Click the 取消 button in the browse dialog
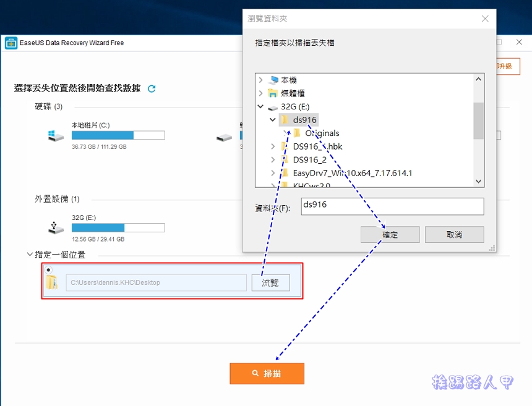532x406 pixels. [454, 235]
